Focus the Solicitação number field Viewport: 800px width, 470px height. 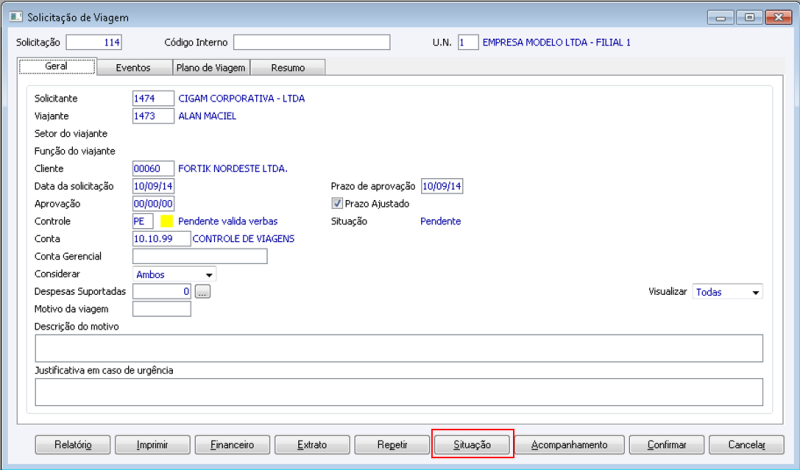tap(94, 42)
